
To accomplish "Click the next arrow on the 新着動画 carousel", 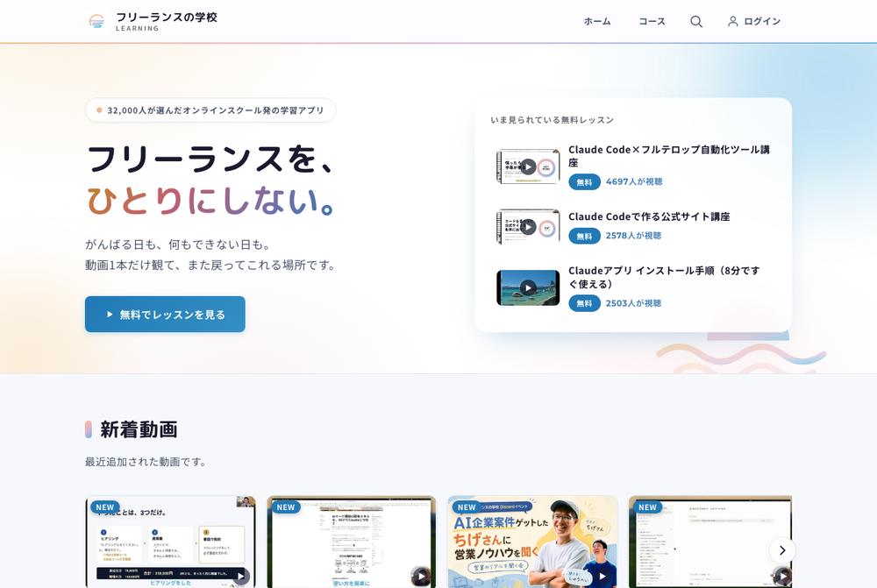I will (782, 550).
